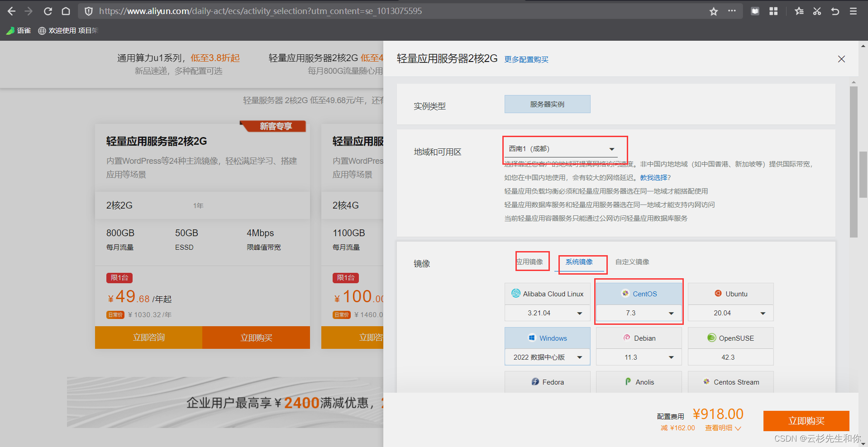Reload the page with refresh icon
This screenshot has width=868, height=447.
pos(48,11)
